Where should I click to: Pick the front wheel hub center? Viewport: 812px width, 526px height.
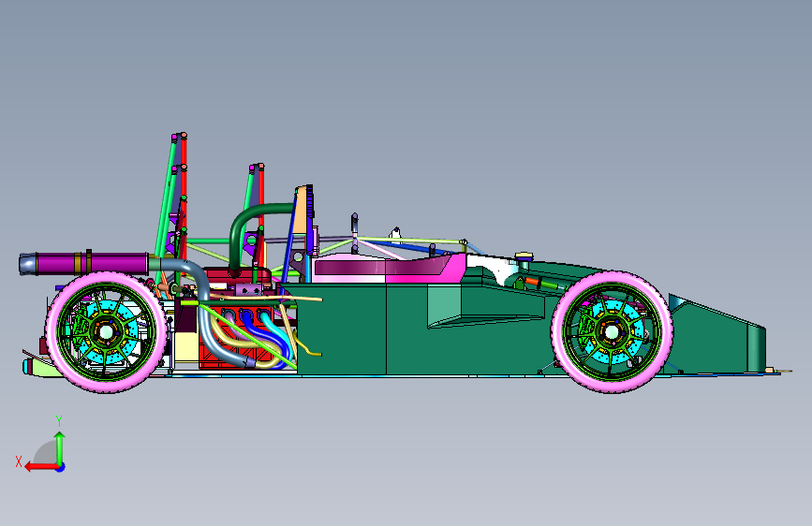pos(612,332)
